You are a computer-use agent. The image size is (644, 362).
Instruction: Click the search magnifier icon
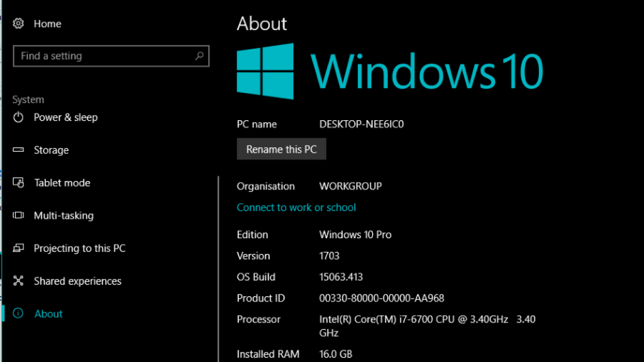click(199, 56)
